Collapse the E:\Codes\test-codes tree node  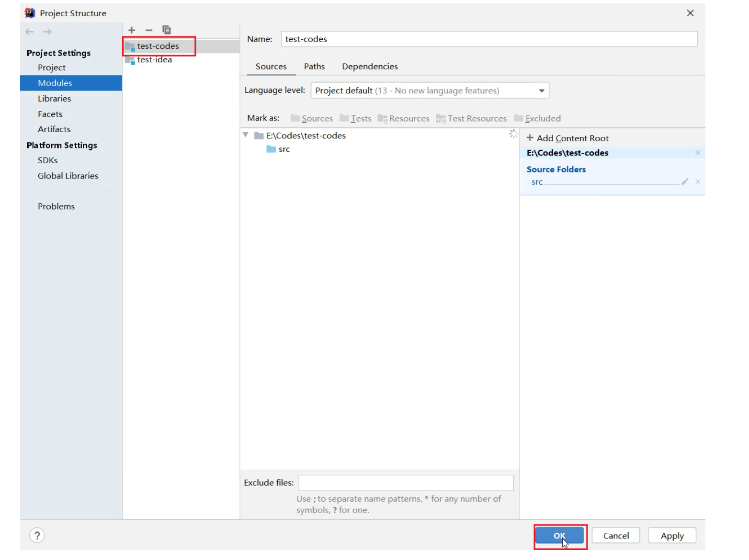click(x=246, y=135)
